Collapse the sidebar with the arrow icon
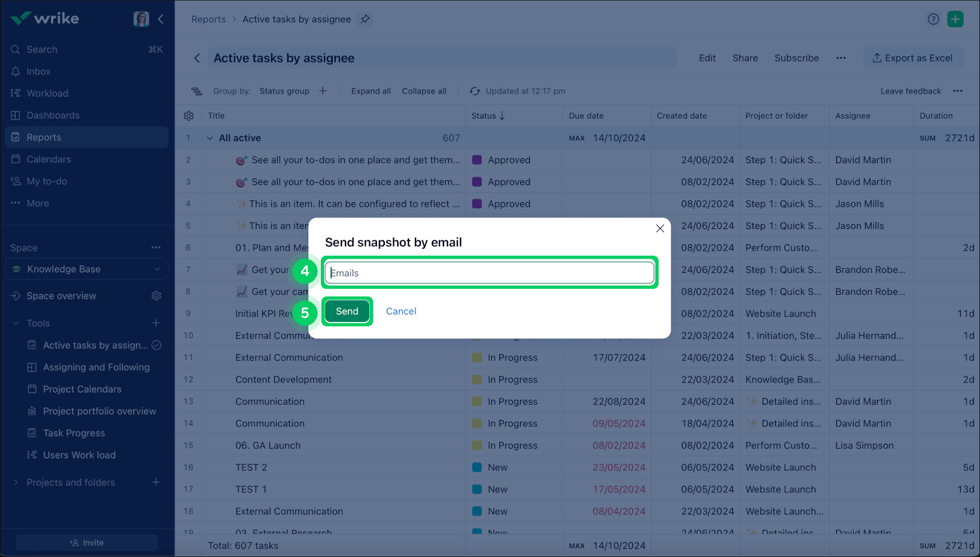Image resolution: width=980 pixels, height=557 pixels. click(x=161, y=19)
